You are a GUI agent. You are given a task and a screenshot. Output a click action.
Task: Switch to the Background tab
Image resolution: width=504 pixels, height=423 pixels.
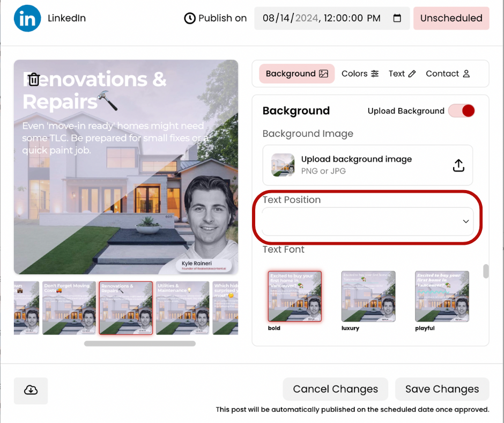(x=297, y=74)
